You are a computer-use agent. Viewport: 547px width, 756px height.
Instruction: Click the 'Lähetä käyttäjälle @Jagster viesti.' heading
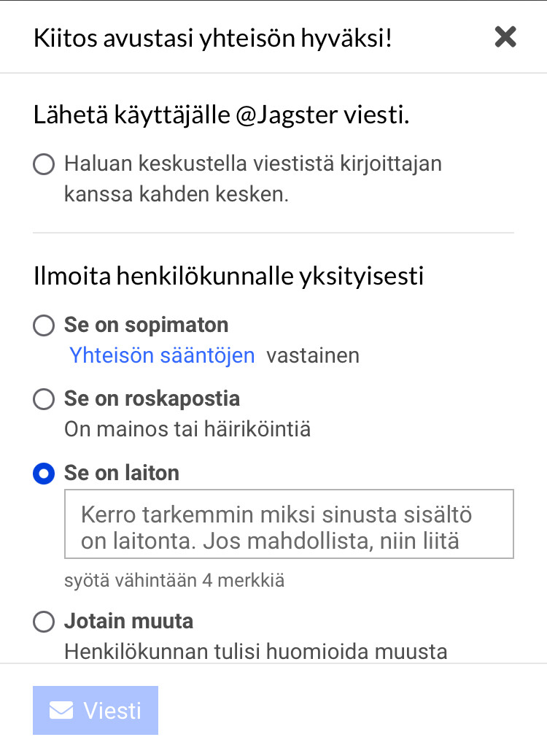[x=221, y=115]
